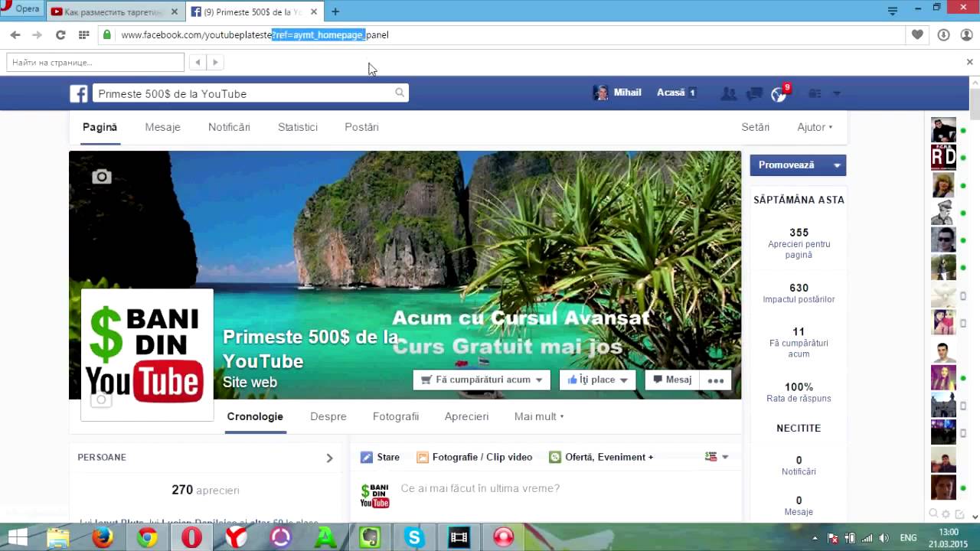980x551 pixels.
Task: Click camera icon on the profile picture
Action: pyautogui.click(x=101, y=399)
